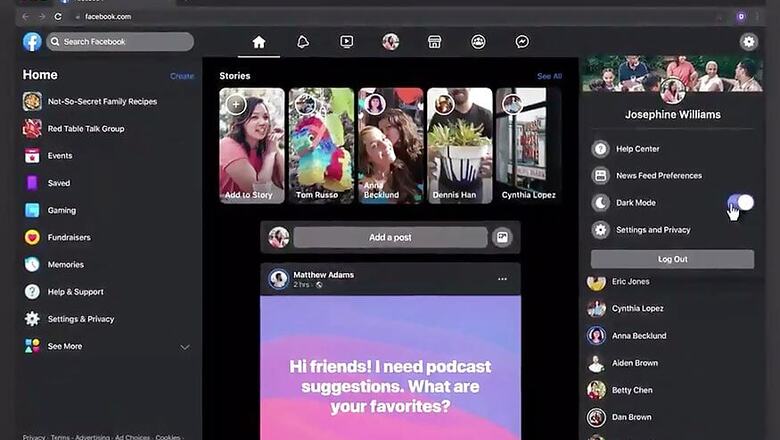Screen dimensions: 780x440
Task: Expand See More with the chevron
Action: pyautogui.click(x=185, y=347)
